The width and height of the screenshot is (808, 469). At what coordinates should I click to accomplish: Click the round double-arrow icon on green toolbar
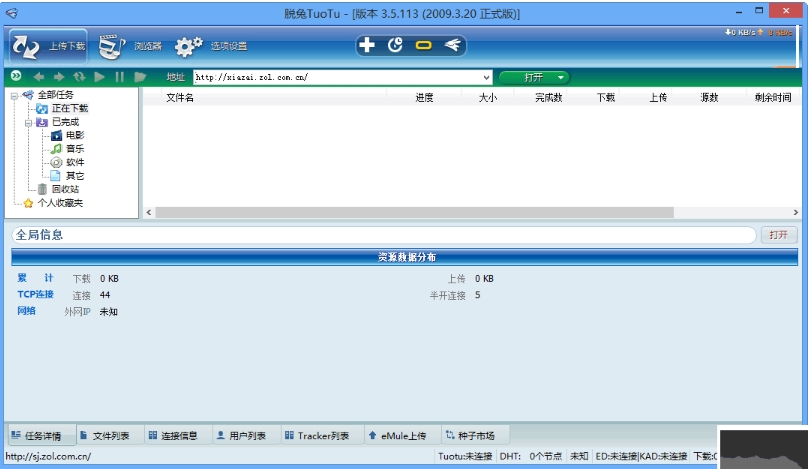(16, 76)
